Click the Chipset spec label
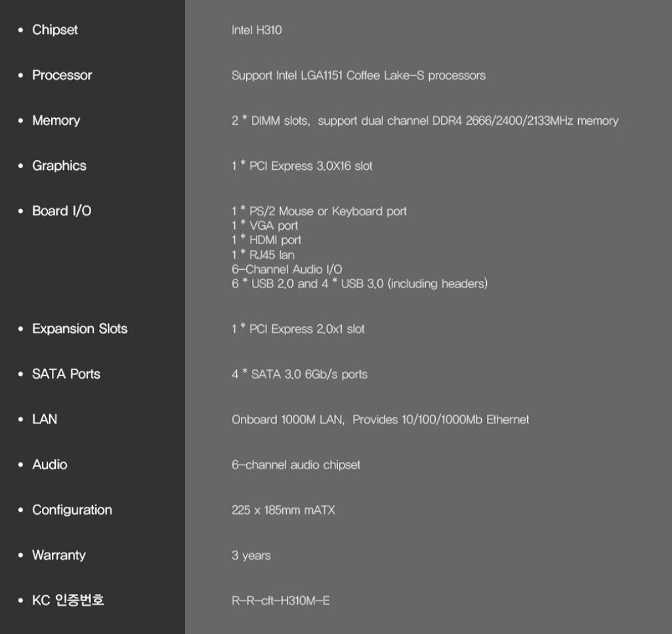 point(55,30)
